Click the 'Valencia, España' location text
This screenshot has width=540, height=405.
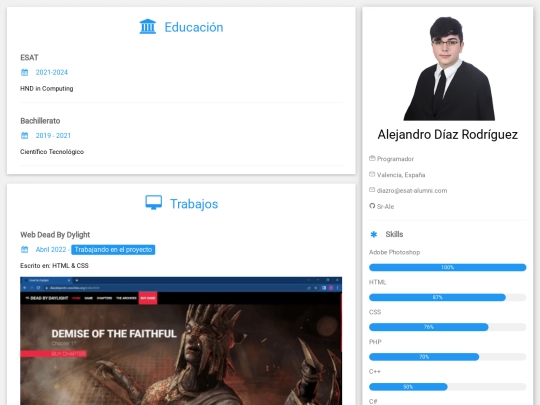(x=401, y=175)
